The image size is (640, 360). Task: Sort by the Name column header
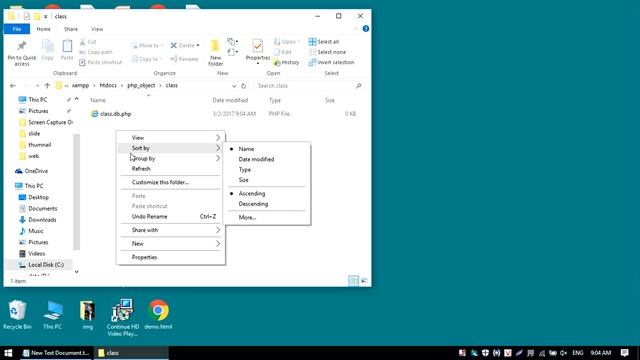click(98, 100)
